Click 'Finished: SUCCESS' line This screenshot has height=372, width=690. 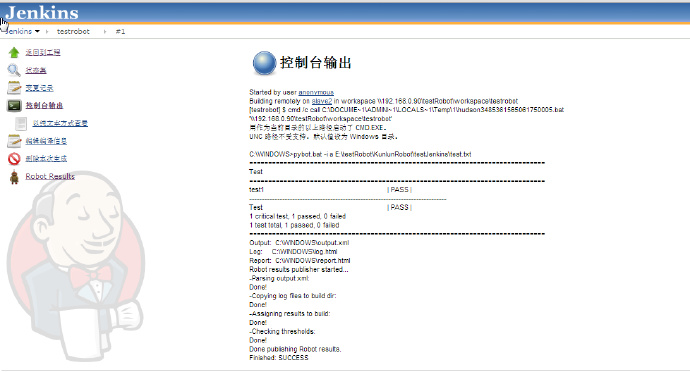pos(279,357)
